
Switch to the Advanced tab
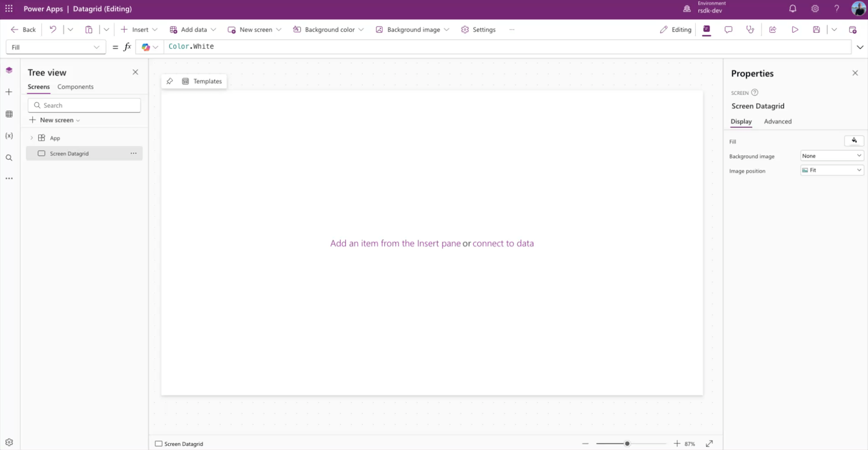point(777,121)
